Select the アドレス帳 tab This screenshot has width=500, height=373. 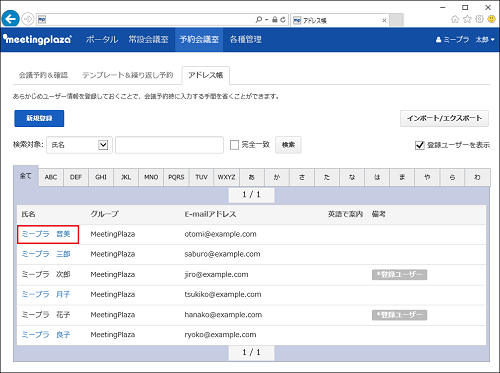[x=205, y=75]
